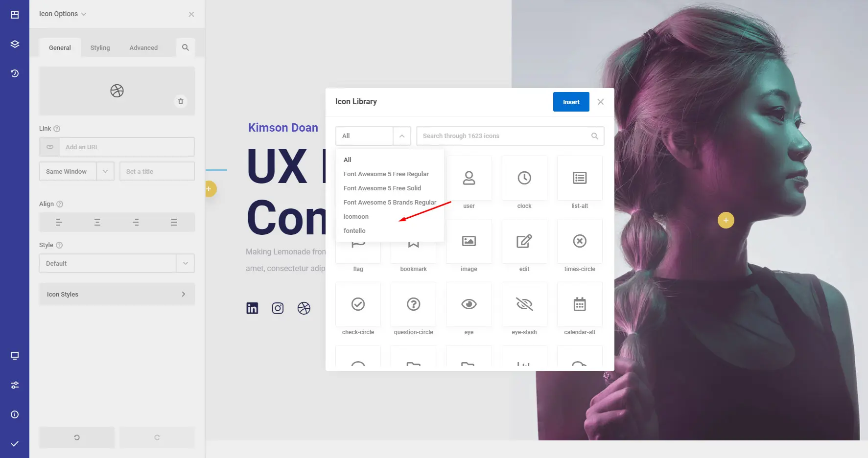
Task: Open the Icon Options title dropdown
Action: [x=63, y=14]
